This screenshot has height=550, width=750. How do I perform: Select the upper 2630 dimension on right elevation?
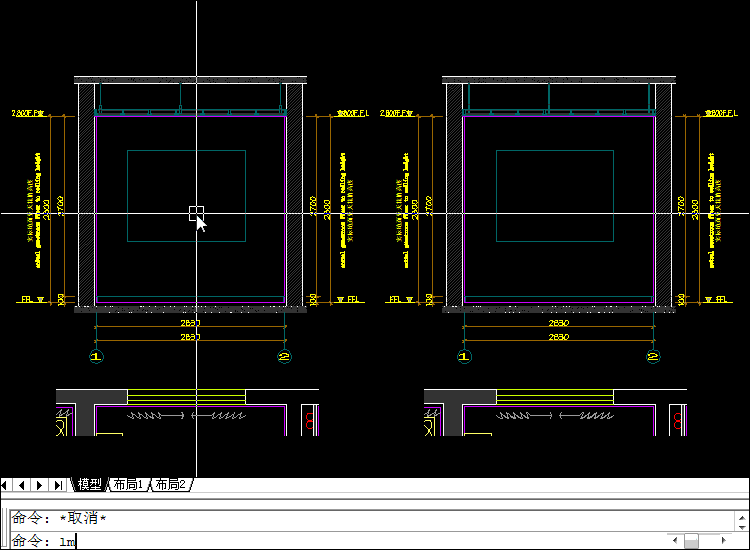coord(558,323)
